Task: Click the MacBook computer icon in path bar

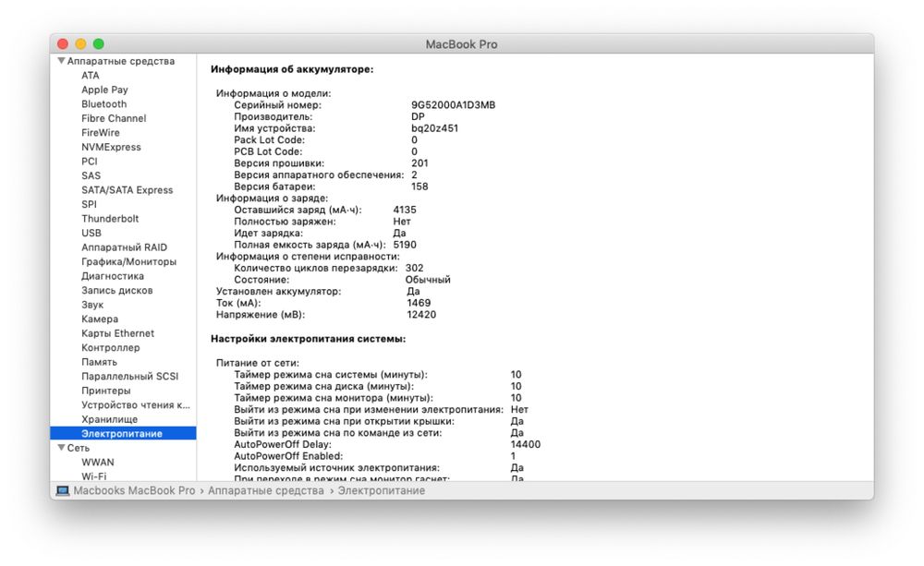Action: [63, 490]
